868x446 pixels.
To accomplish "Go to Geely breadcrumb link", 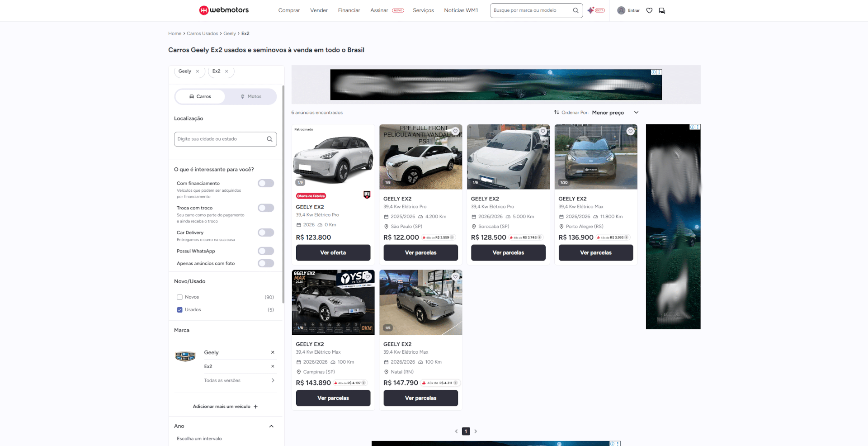I will point(230,33).
